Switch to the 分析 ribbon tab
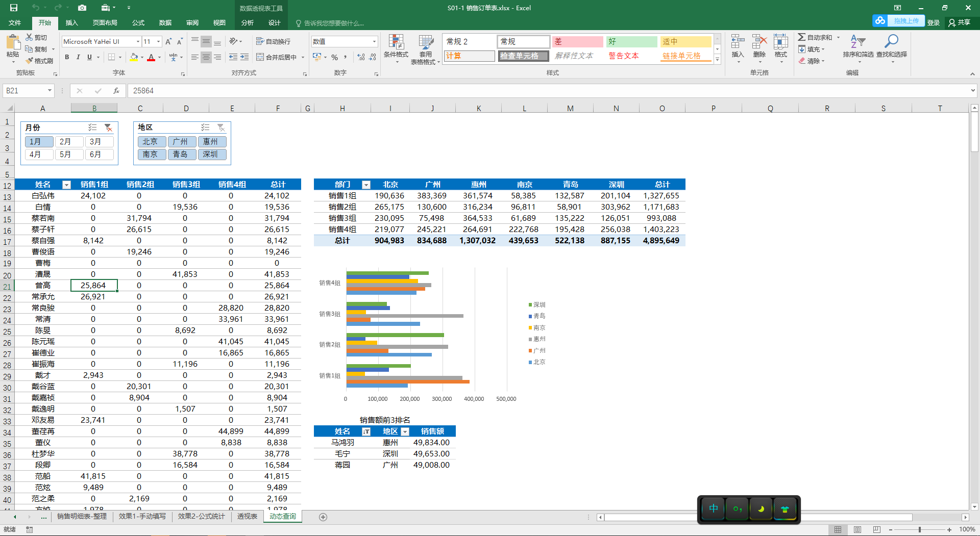Viewport: 980px width, 536px height. tap(248, 23)
